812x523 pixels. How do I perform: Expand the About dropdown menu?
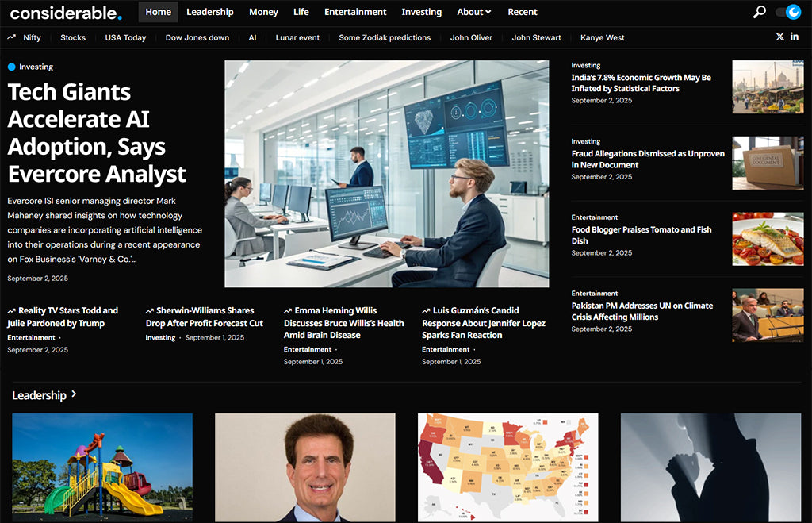[x=474, y=12]
